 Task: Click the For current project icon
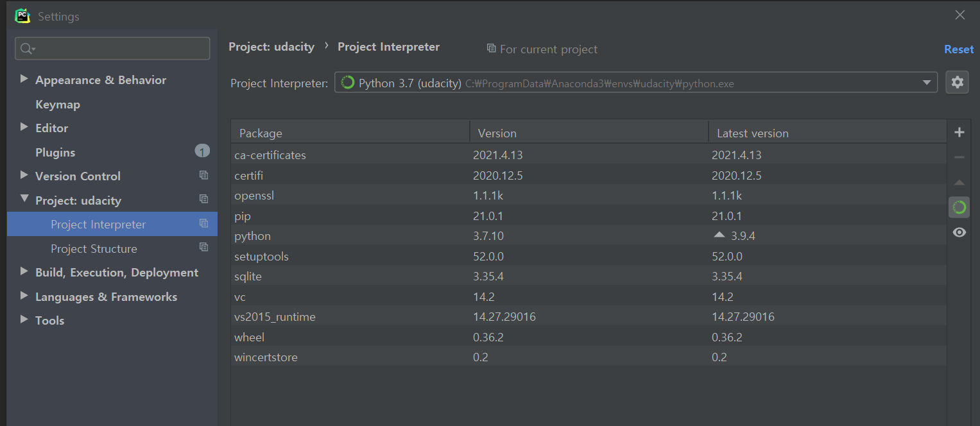tap(491, 49)
